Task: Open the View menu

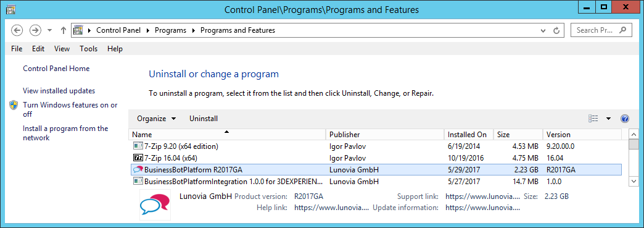Action: 62,49
